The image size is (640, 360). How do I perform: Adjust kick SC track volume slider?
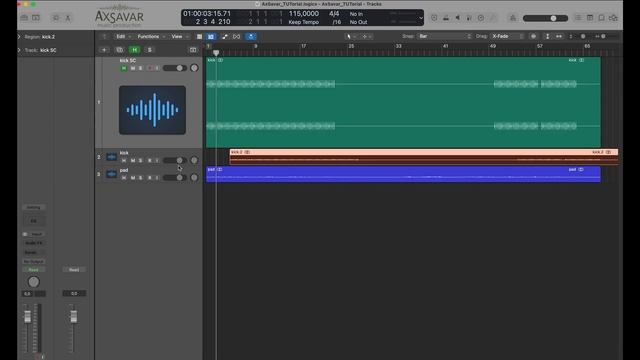pos(175,68)
